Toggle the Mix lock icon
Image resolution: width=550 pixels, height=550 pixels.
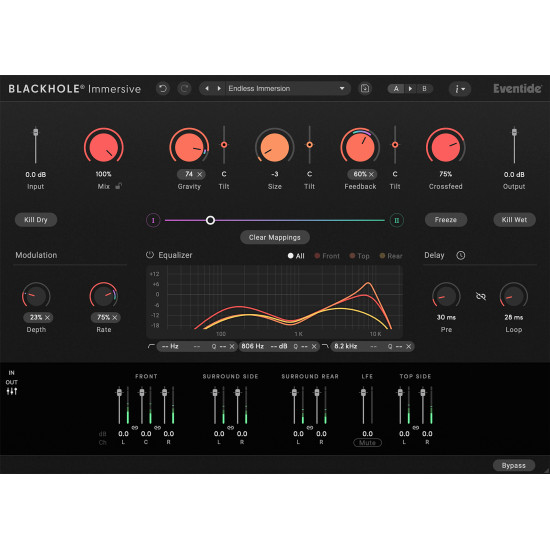click(119, 186)
